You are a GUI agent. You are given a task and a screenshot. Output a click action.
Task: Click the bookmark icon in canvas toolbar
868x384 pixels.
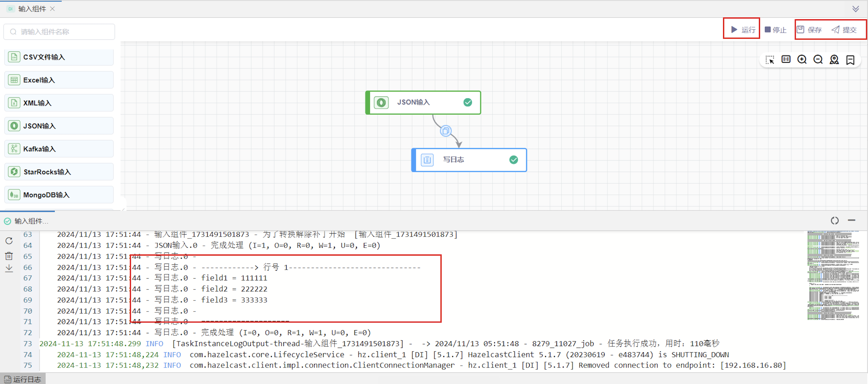click(x=850, y=60)
